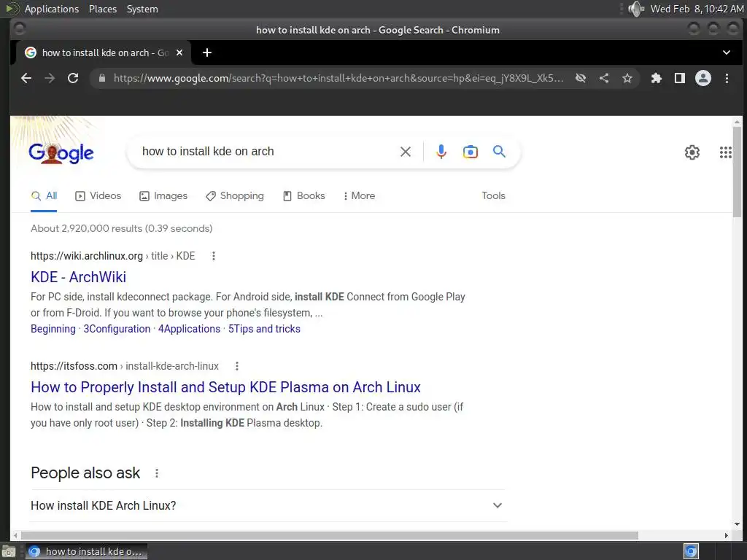Bookmark this page with the star
Viewport: 747px width, 560px height.
(627, 78)
